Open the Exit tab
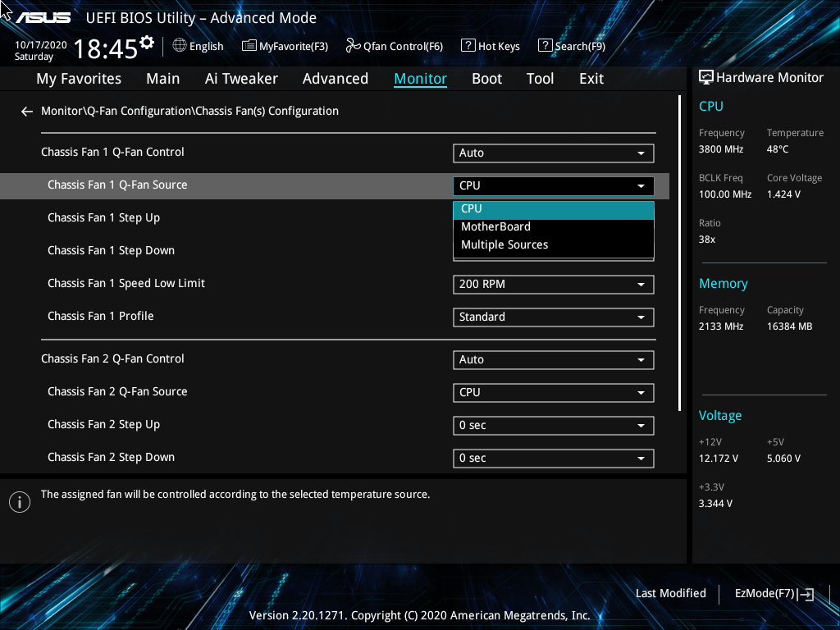The width and height of the screenshot is (840, 630). [x=591, y=79]
